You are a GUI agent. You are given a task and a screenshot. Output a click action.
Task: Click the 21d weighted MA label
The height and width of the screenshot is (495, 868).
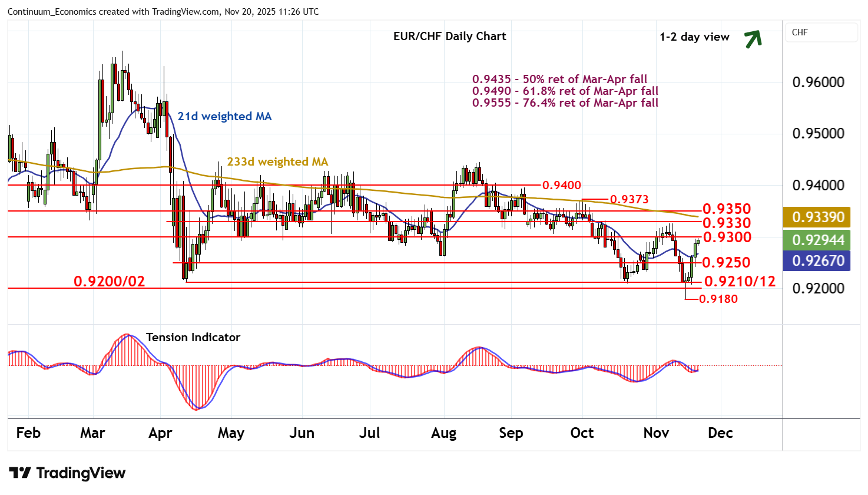click(x=224, y=117)
